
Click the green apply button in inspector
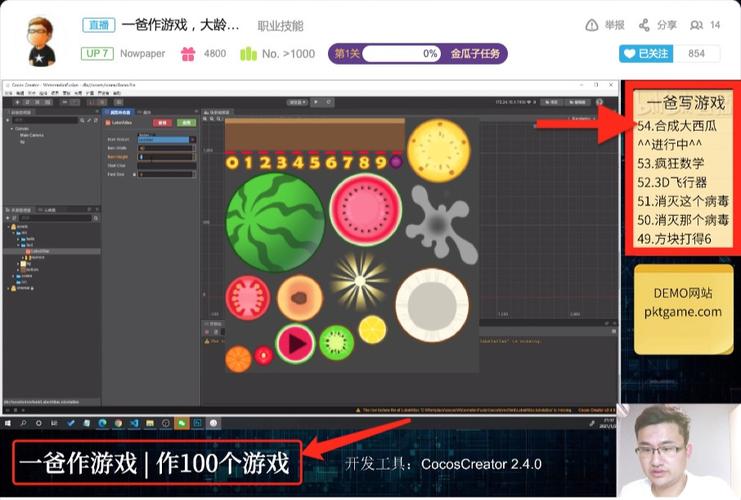(x=186, y=123)
